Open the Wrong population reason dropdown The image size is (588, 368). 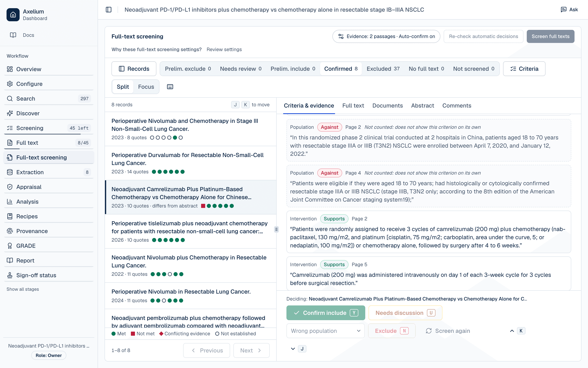(x=325, y=331)
